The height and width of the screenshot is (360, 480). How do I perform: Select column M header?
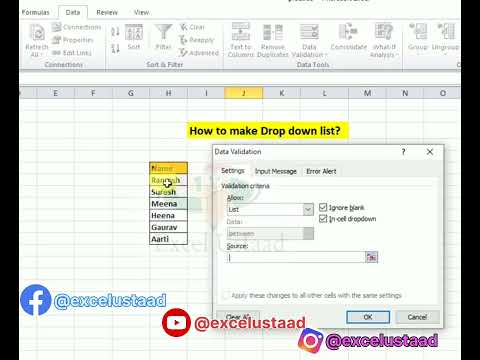coord(367,93)
